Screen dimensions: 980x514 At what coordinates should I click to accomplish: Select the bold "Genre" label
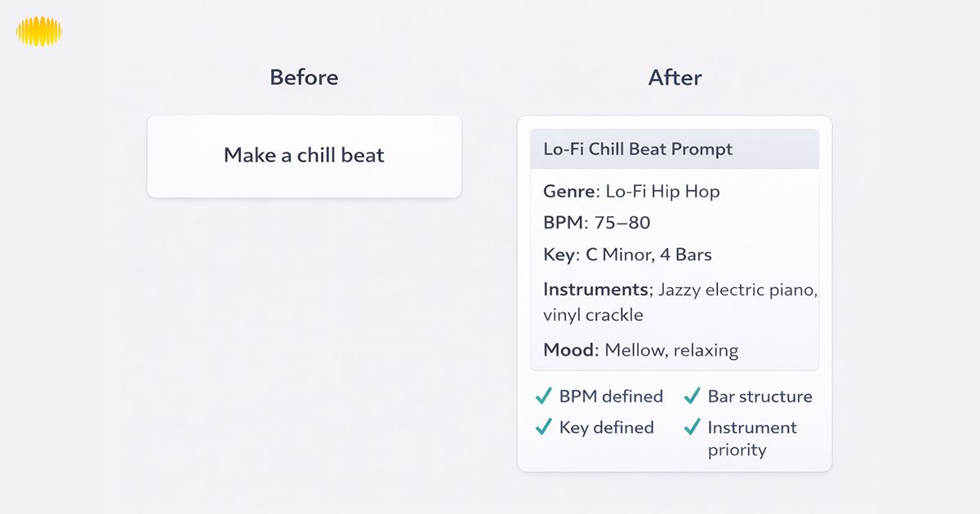pos(569,192)
